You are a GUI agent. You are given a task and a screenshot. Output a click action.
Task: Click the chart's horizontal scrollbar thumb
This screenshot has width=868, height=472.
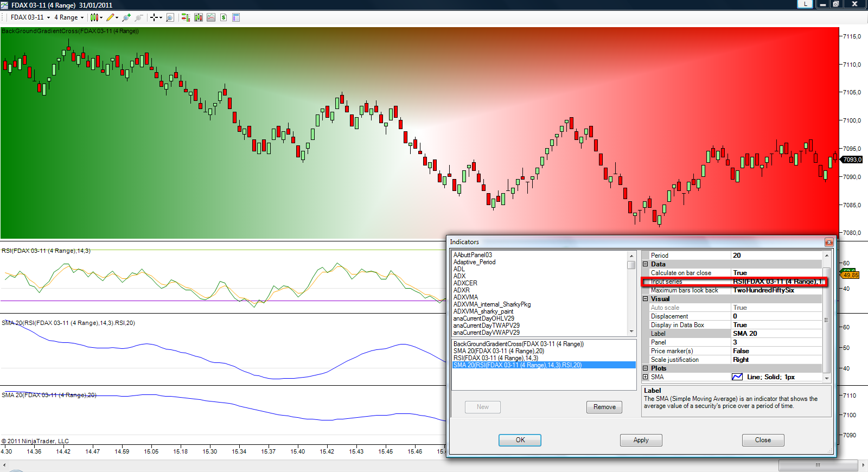818,465
